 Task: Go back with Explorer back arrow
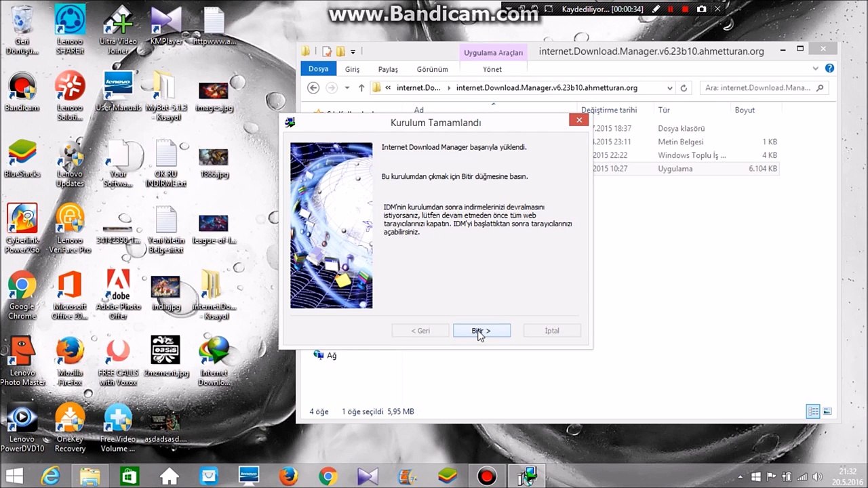313,87
